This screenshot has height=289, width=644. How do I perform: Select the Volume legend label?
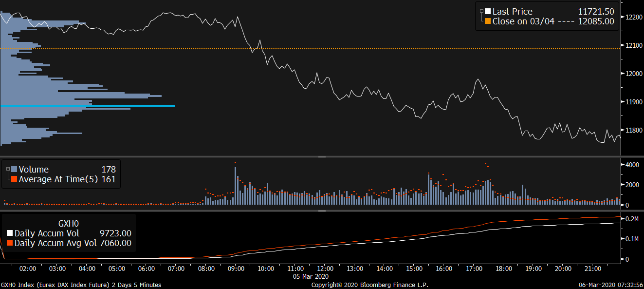click(x=34, y=169)
